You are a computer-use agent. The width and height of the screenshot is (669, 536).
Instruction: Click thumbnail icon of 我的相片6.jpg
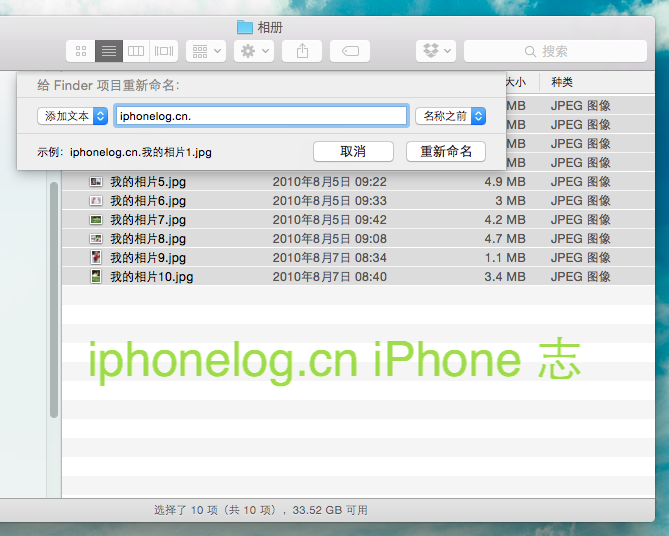(x=96, y=201)
